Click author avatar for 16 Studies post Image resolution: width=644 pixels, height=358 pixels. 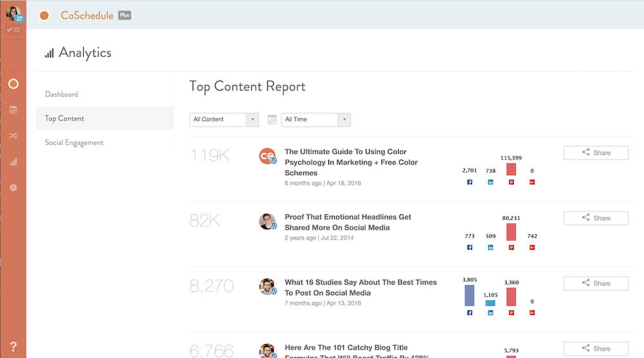pos(267,287)
